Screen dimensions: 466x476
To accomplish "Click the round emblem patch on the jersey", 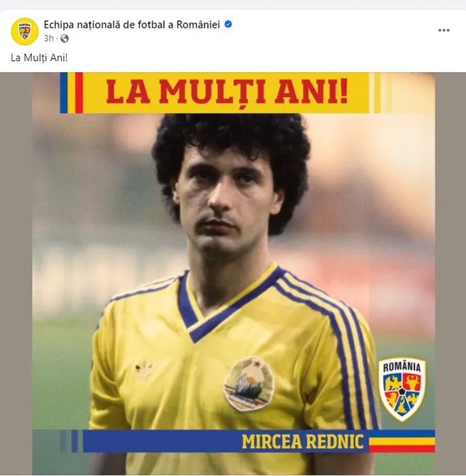I will 249,384.
